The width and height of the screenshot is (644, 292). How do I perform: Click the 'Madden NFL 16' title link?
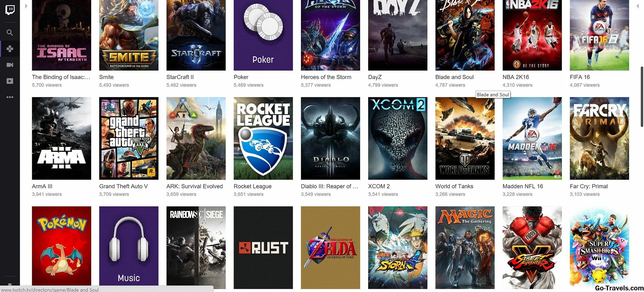(523, 186)
